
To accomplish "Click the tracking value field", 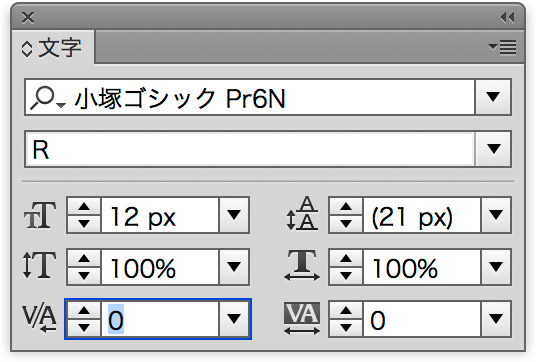I will coord(422,319).
